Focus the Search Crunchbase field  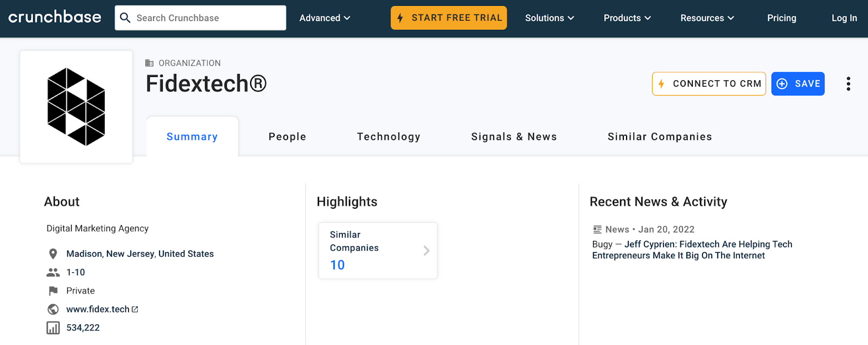200,18
